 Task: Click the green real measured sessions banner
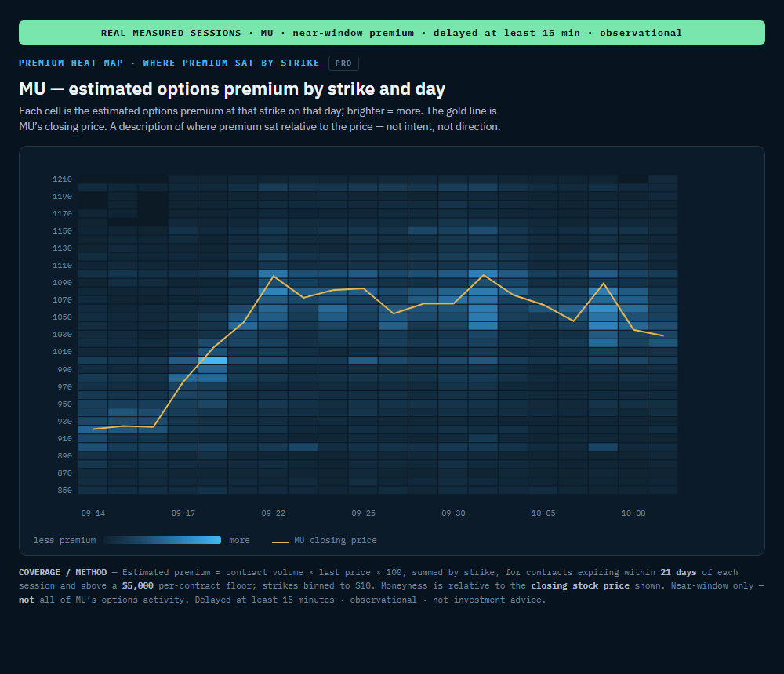tap(391, 32)
